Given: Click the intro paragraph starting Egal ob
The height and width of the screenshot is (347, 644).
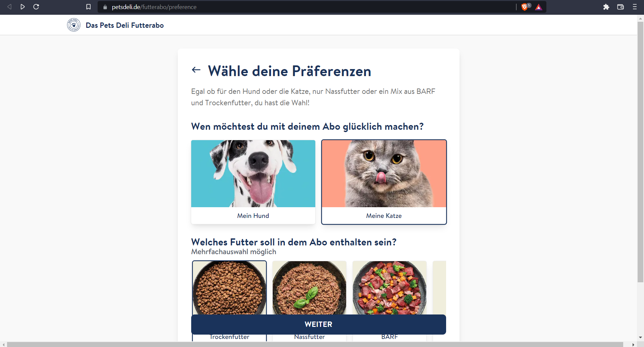Looking at the screenshot, I should point(313,97).
